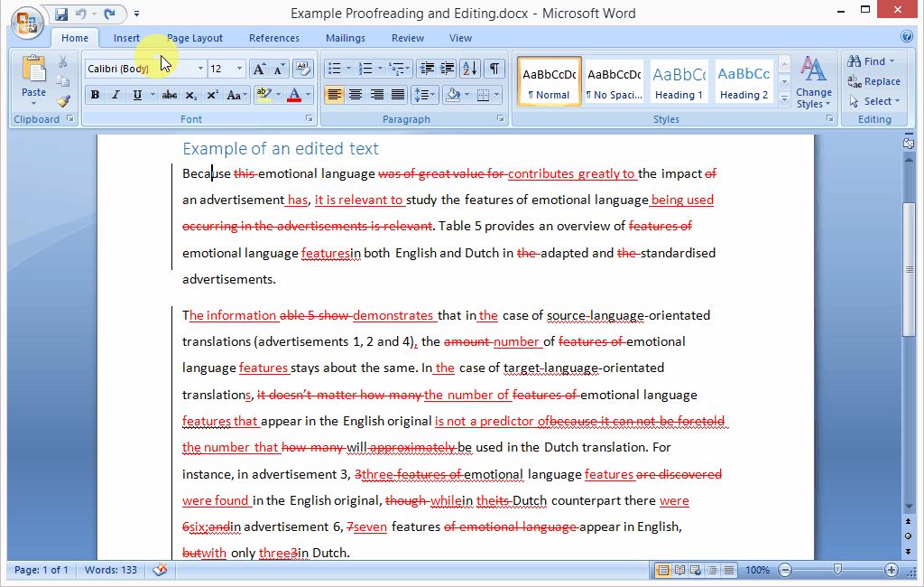Image resolution: width=924 pixels, height=587 pixels.
Task: Open the font name dropdown
Action: (x=200, y=69)
